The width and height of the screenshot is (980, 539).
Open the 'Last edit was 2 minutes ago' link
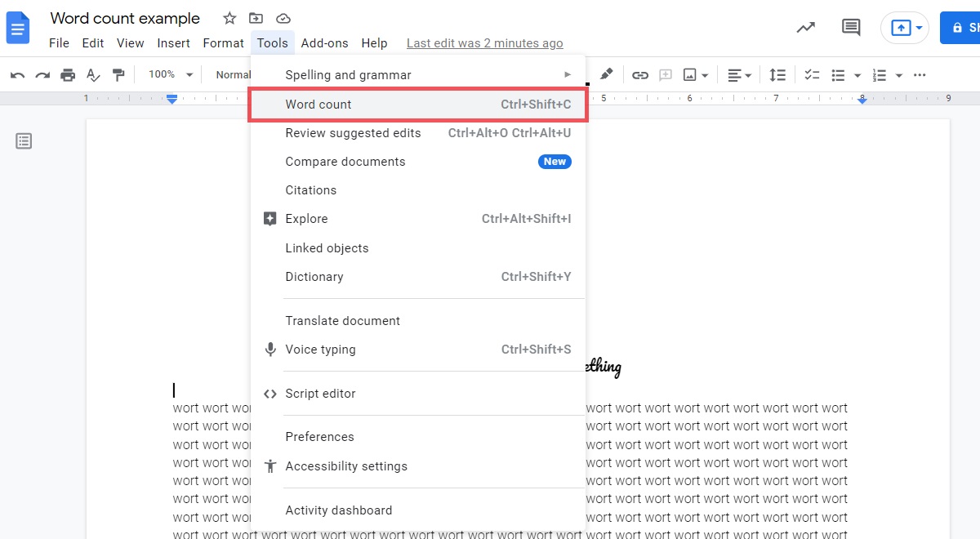tap(484, 43)
